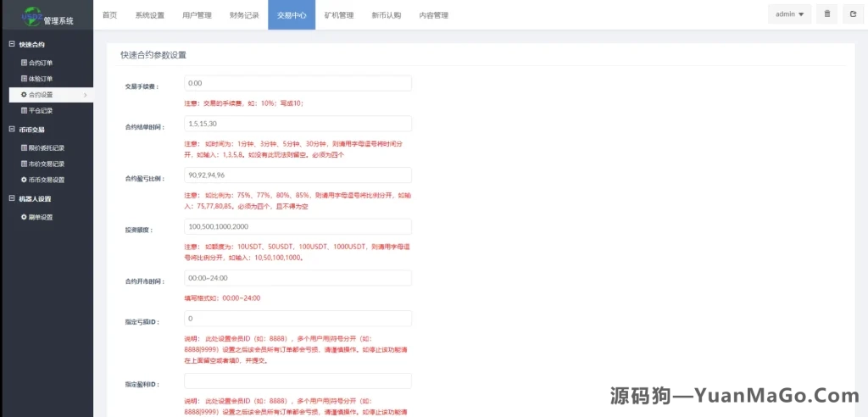The height and width of the screenshot is (417, 868).
Task: Focus the 合约开市时间 field with 00:00~24:00
Action: 298,278
